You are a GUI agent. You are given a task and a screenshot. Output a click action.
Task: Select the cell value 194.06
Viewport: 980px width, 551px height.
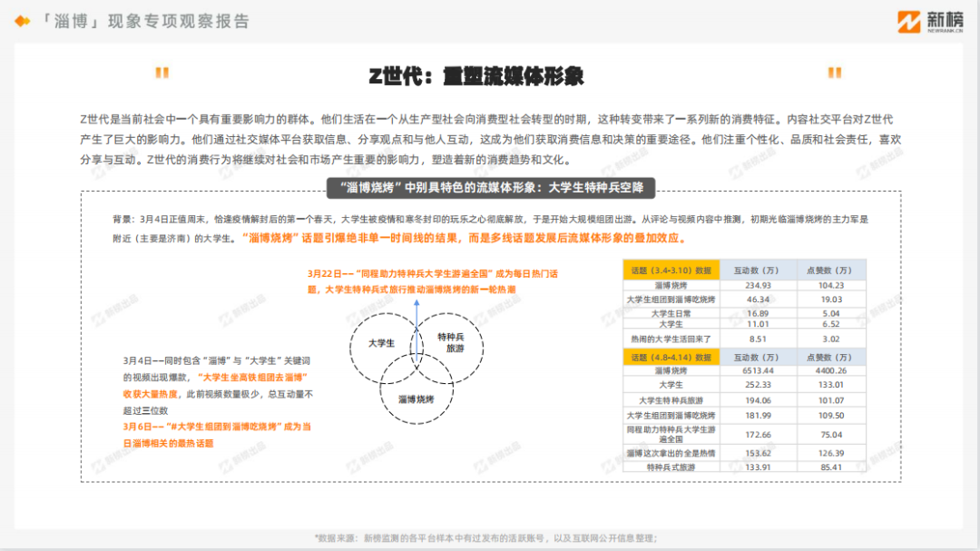758,400
